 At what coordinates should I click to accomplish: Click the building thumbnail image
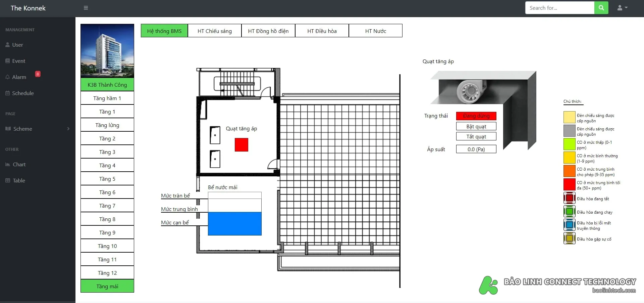[x=107, y=51]
